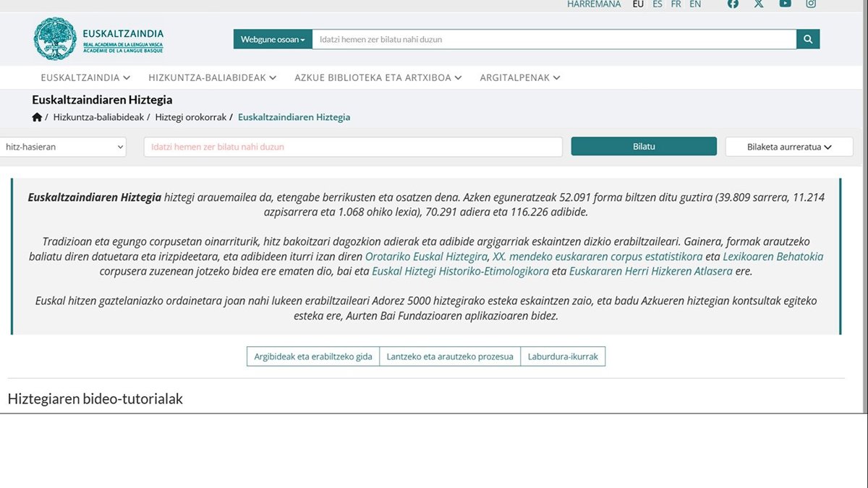Open Hiztegi orokorrak breadcrumb link

pyautogui.click(x=190, y=117)
